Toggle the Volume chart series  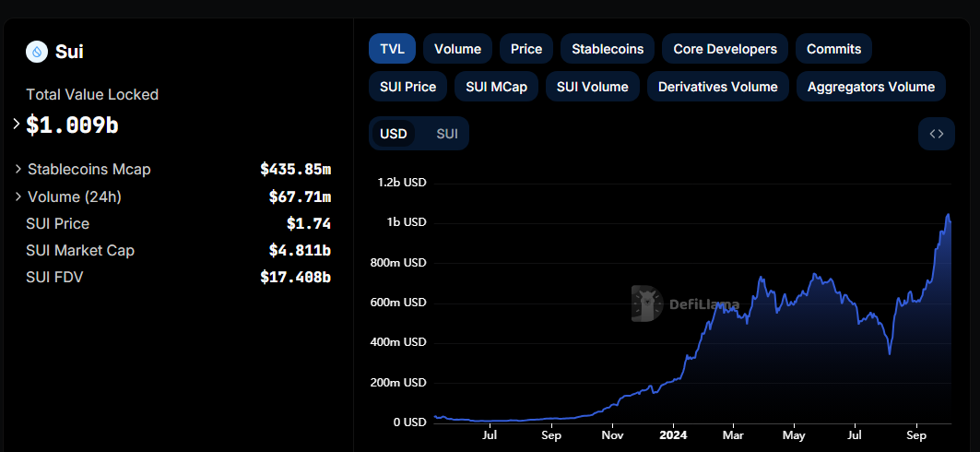(457, 49)
